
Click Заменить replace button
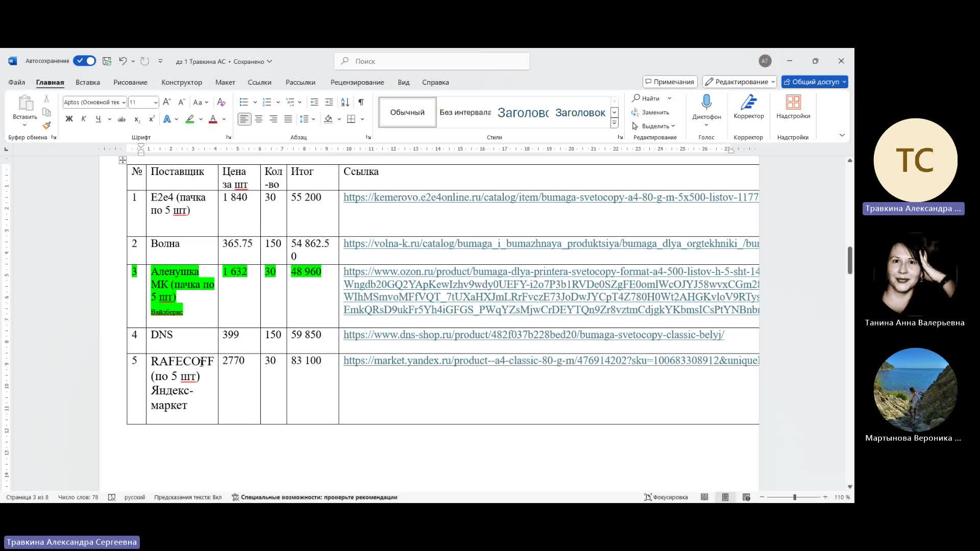click(x=650, y=112)
